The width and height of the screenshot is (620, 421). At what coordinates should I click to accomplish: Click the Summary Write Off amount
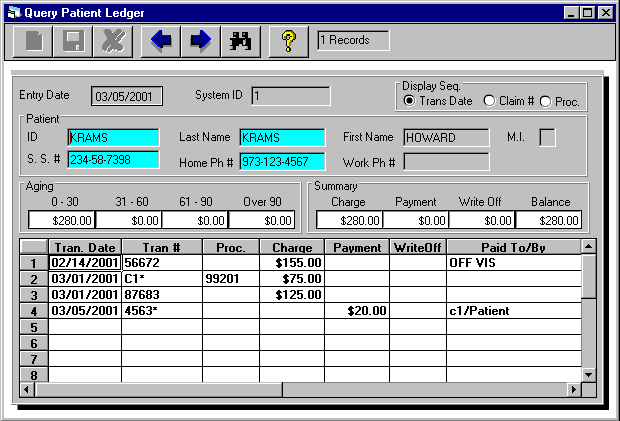click(482, 220)
